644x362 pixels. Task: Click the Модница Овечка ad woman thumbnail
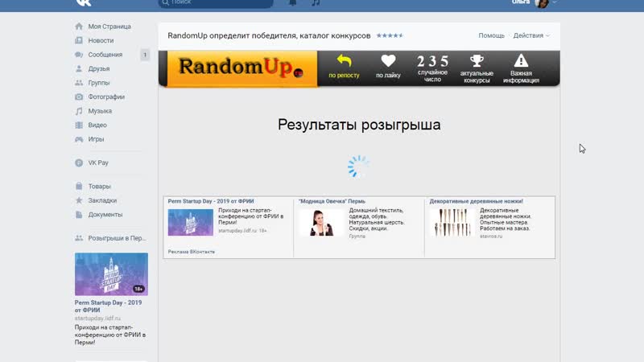pyautogui.click(x=321, y=223)
